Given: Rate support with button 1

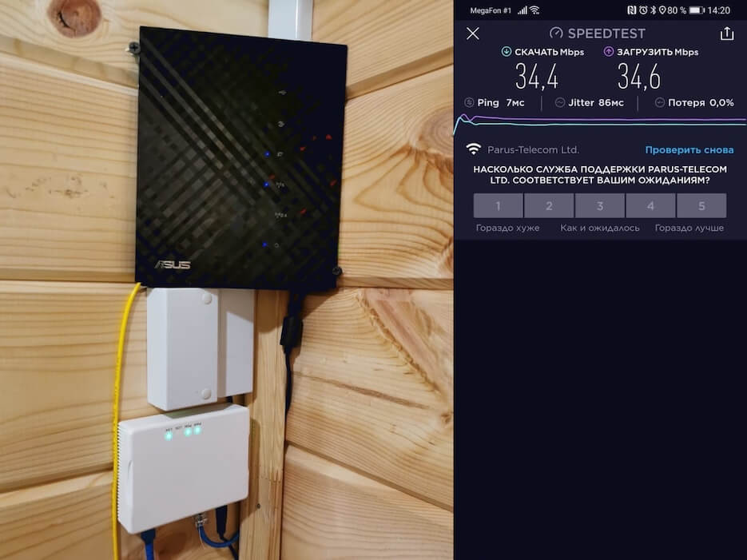Looking at the screenshot, I should (498, 205).
